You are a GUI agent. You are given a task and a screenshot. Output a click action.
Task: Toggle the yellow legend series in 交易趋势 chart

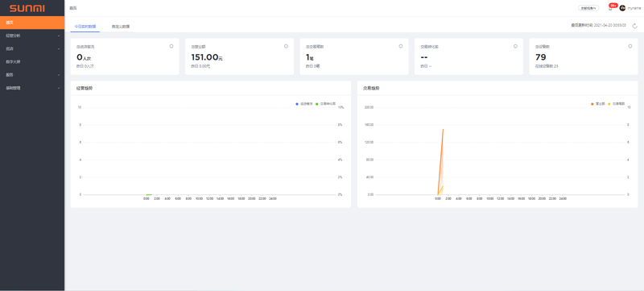[616, 104]
